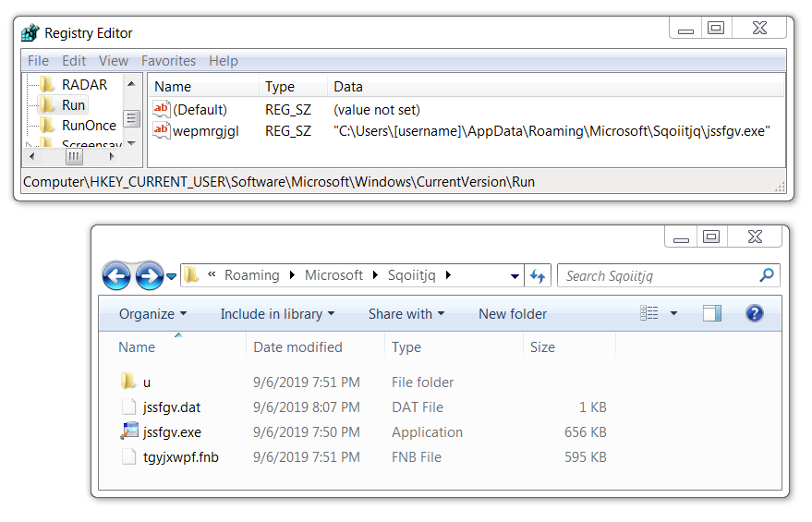Click tree pane horizontal scrollbar thumb
The width and height of the screenshot is (812, 522).
click(74, 156)
